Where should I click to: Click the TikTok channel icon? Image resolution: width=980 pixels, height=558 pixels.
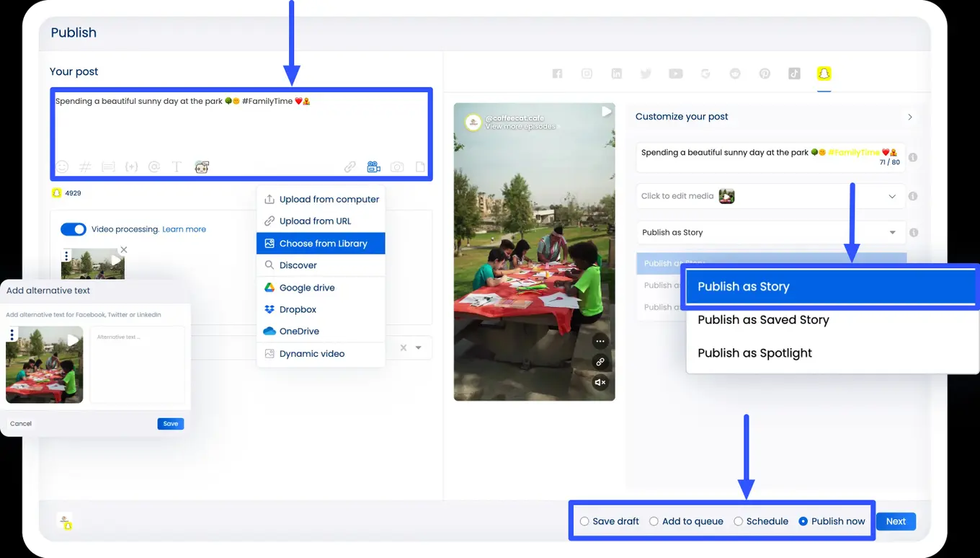(794, 73)
